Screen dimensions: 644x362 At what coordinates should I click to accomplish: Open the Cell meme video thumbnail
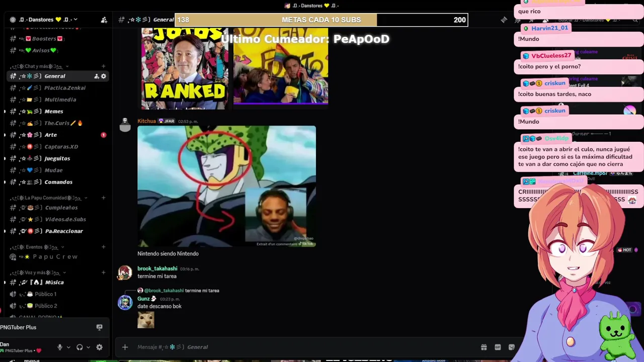click(226, 186)
